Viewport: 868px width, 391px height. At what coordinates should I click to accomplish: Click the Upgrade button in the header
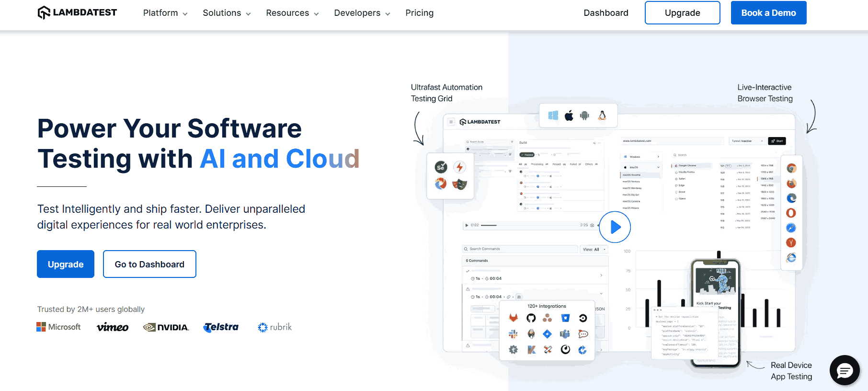[x=683, y=13]
